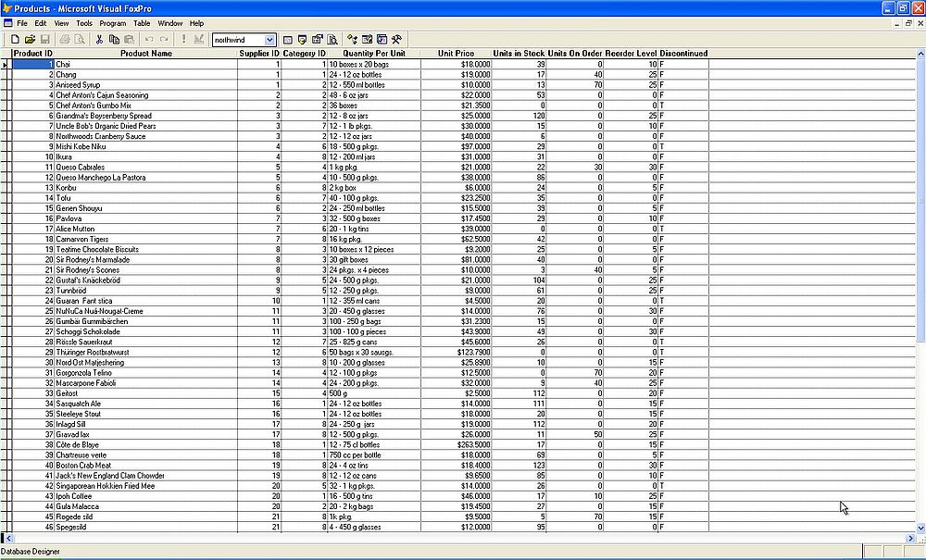Click the Product ID column header
This screenshot has width=926, height=560.
click(x=33, y=53)
